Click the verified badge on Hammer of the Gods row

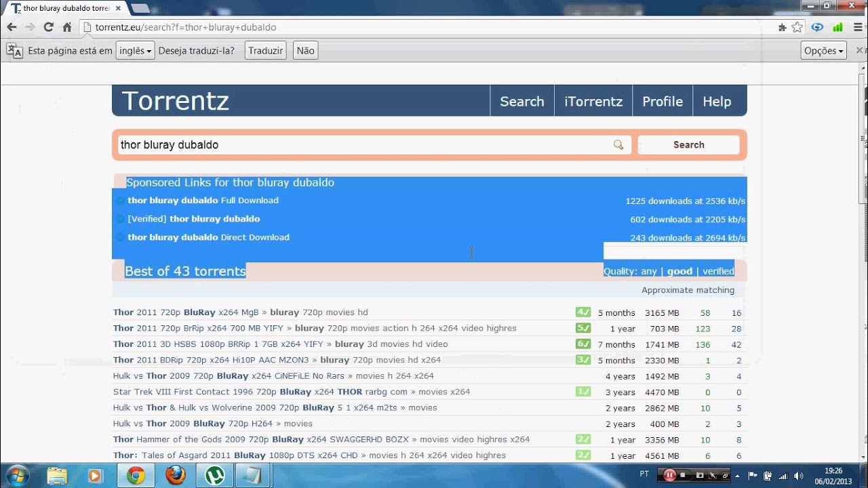pyautogui.click(x=583, y=439)
